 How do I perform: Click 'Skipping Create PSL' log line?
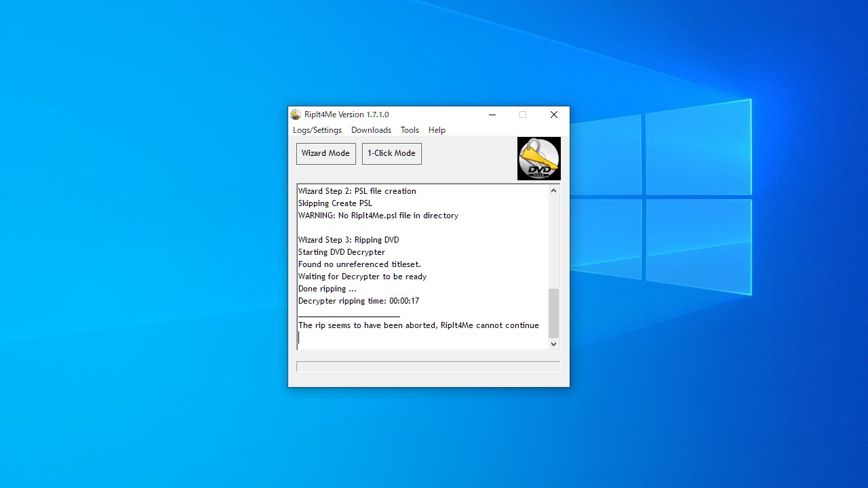335,203
